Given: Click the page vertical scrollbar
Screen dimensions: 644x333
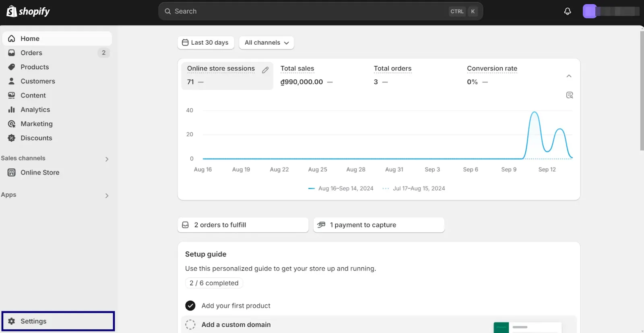Looking at the screenshot, I should coord(642,91).
